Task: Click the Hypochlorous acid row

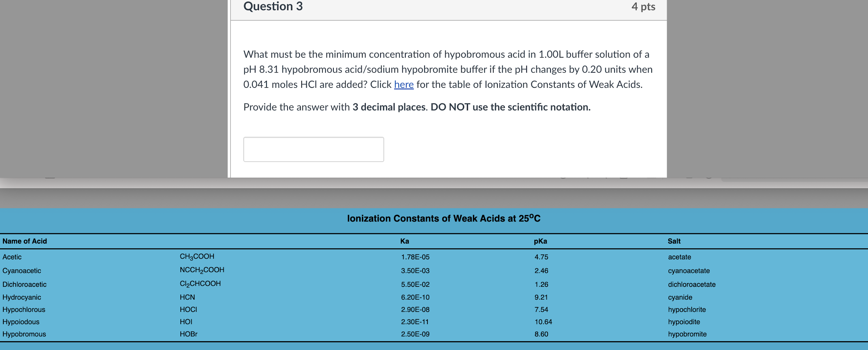Action: click(24, 309)
